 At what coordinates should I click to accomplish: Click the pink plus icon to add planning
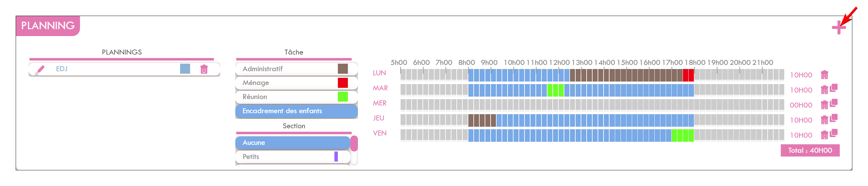coord(839,27)
